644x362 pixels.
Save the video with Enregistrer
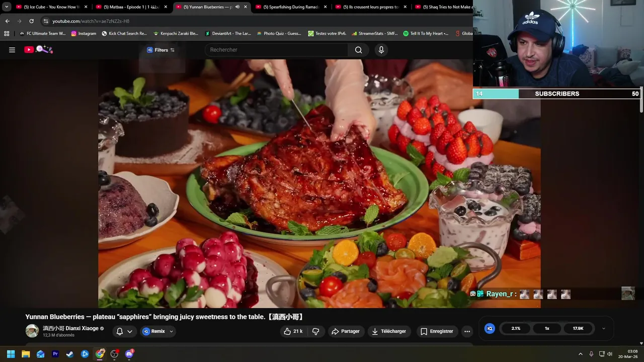[x=437, y=331]
